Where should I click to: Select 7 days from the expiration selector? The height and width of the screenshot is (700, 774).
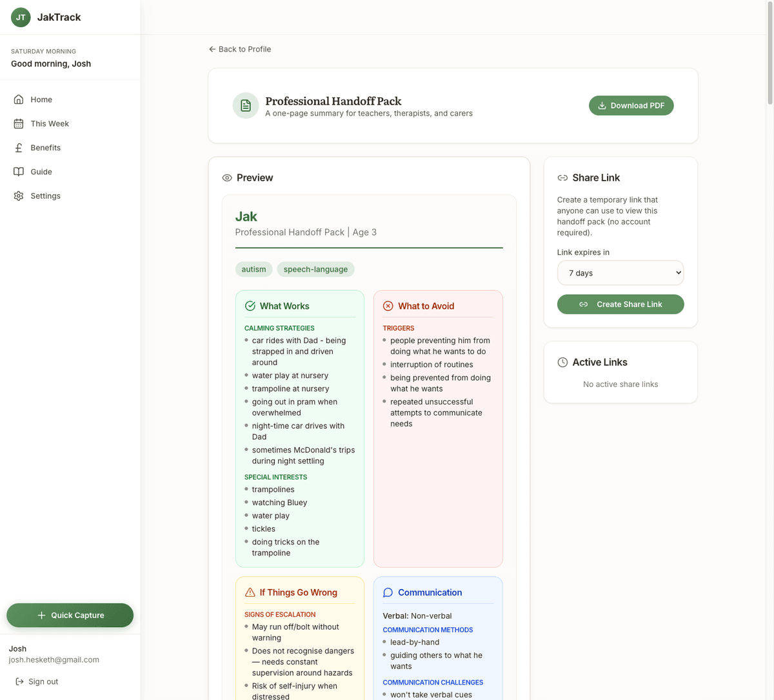pyautogui.click(x=620, y=272)
